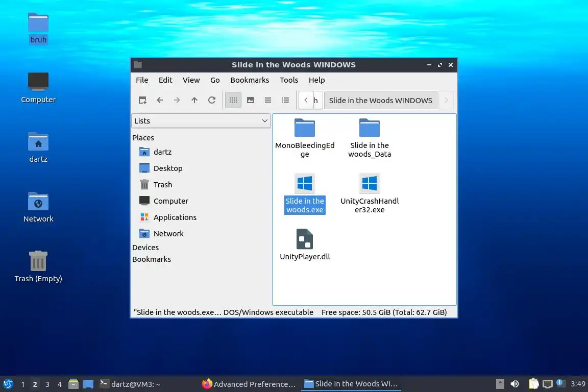This screenshot has width=588, height=392.
Task: Click the removable media eject tray icon
Action: tap(500, 384)
